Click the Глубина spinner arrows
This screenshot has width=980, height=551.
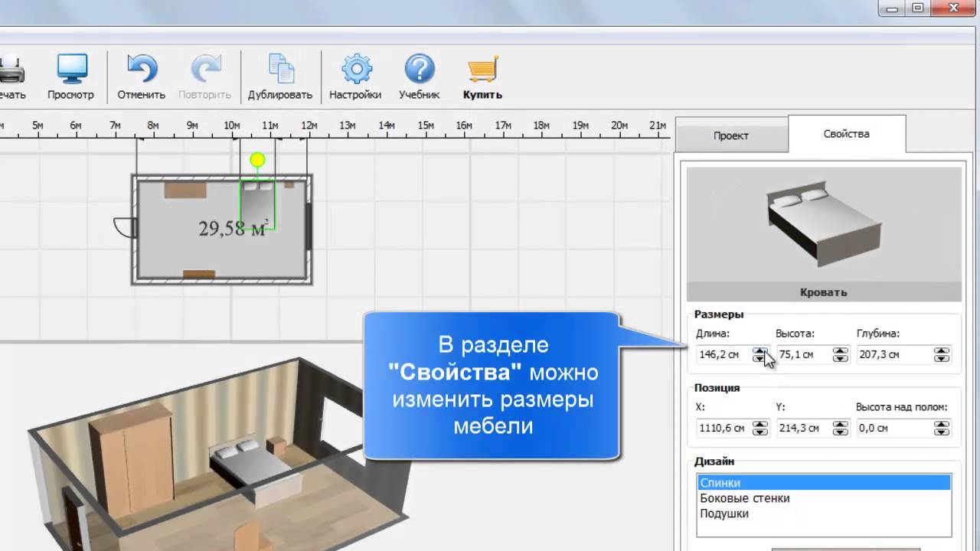(x=942, y=355)
